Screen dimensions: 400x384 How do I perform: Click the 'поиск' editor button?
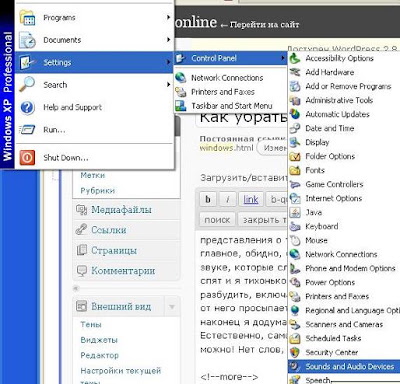[x=217, y=220]
